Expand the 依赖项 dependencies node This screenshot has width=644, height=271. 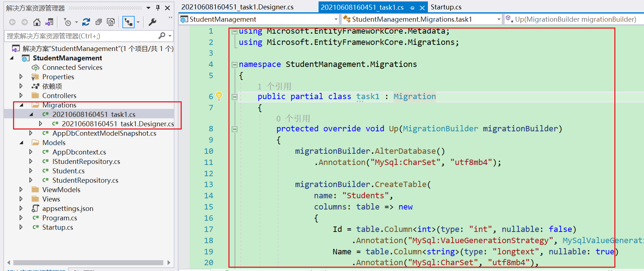21,86
